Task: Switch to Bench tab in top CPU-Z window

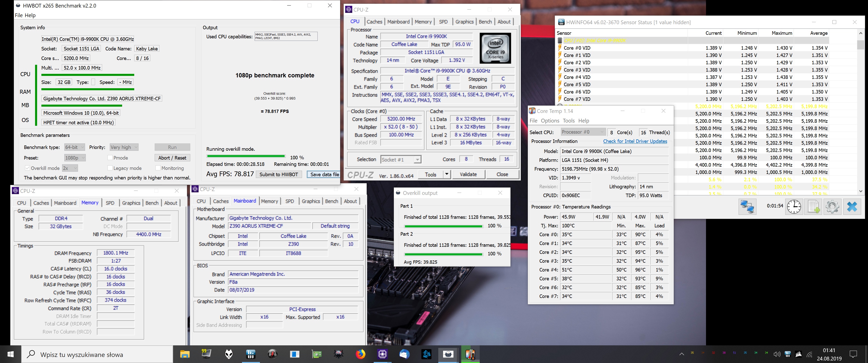Action: [x=485, y=21]
